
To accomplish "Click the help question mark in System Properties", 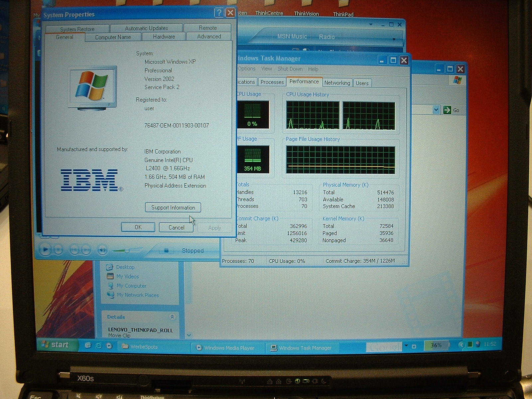I will (219, 13).
